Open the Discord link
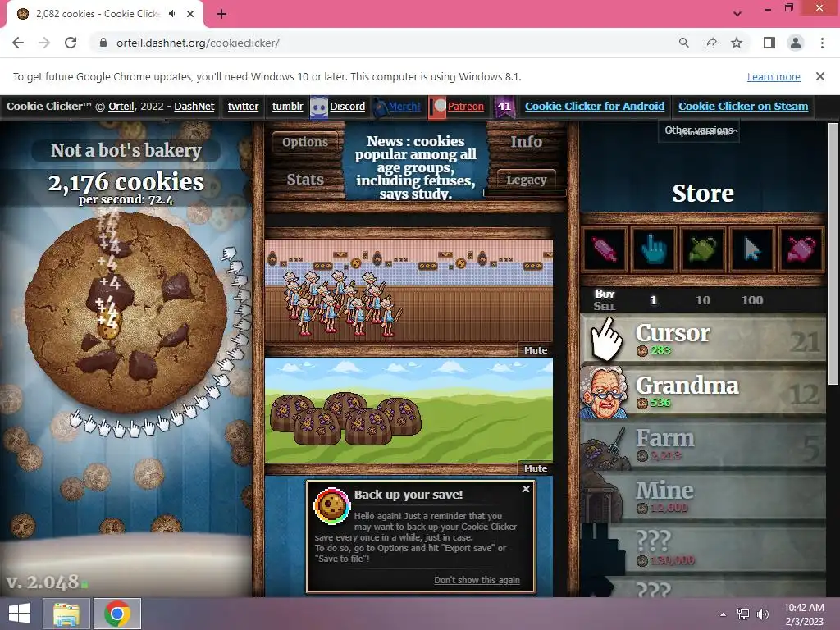Image resolution: width=840 pixels, height=630 pixels. (x=347, y=106)
